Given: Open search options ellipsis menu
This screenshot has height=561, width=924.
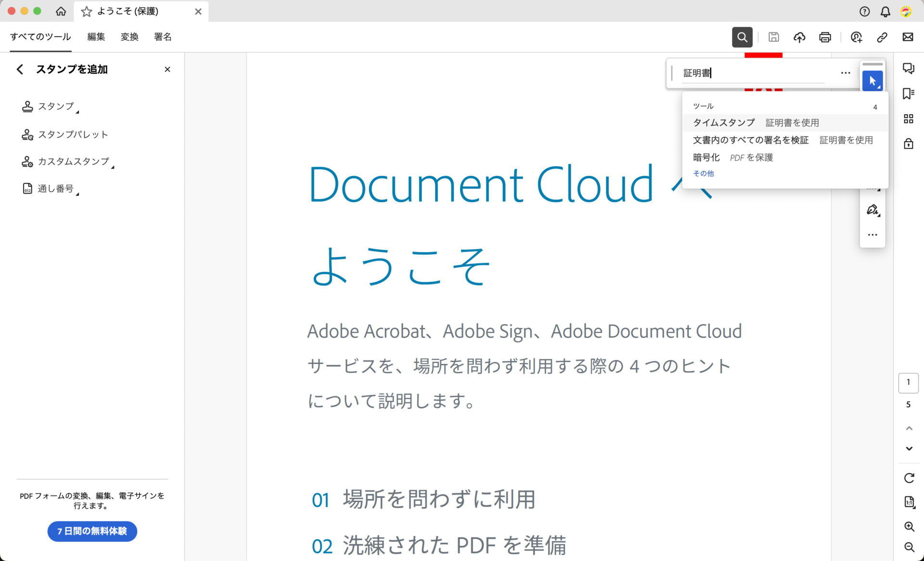Looking at the screenshot, I should coord(846,73).
